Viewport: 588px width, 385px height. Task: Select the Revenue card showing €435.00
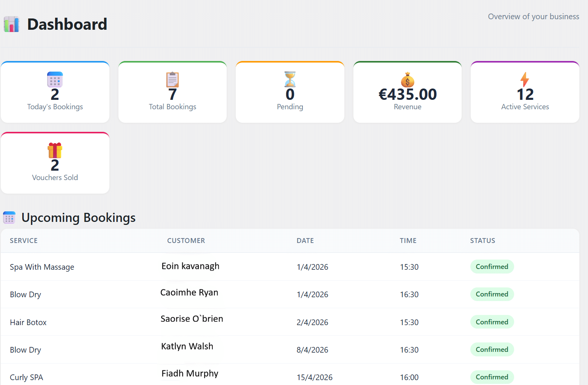click(407, 92)
